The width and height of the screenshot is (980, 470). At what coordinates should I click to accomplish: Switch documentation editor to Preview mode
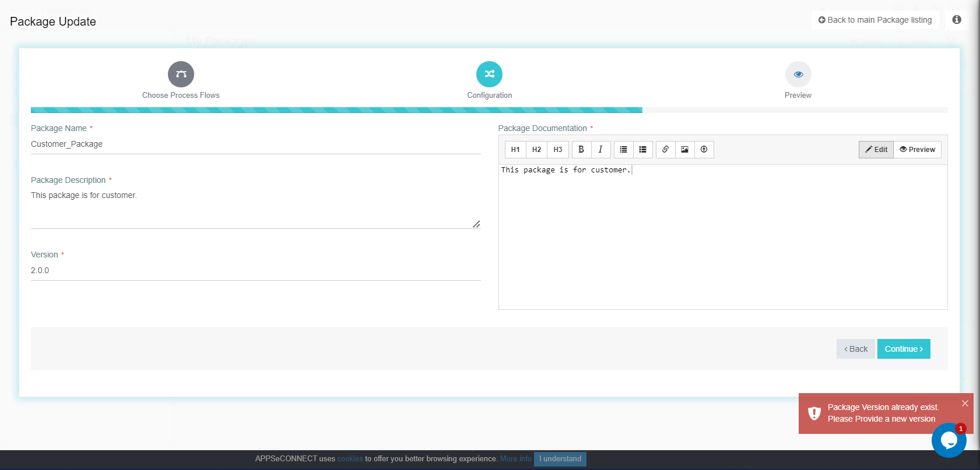(x=917, y=150)
